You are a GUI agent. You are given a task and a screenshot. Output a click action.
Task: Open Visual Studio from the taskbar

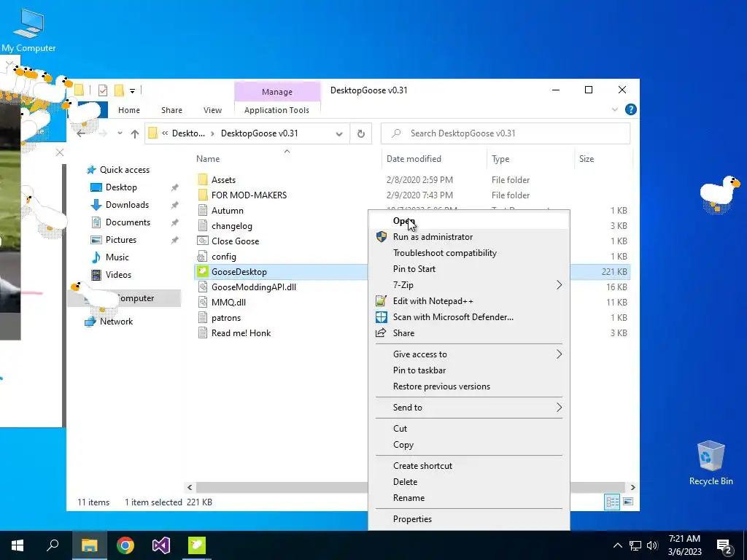161,545
